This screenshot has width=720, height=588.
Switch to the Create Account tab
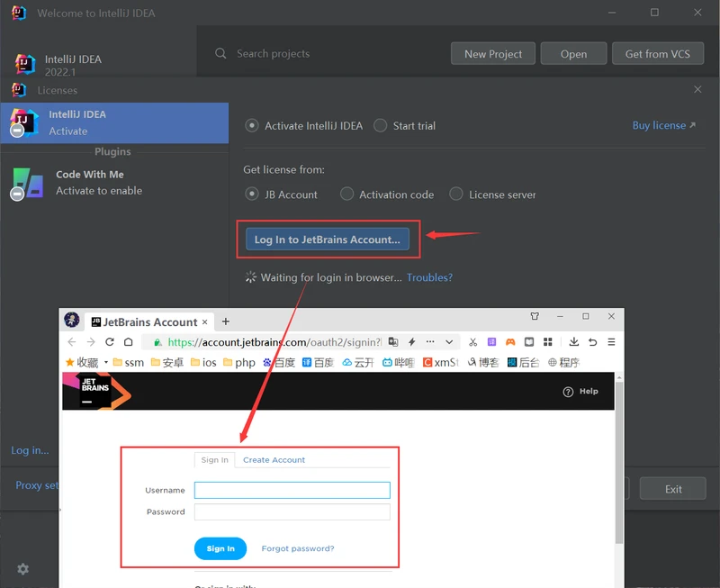point(274,460)
